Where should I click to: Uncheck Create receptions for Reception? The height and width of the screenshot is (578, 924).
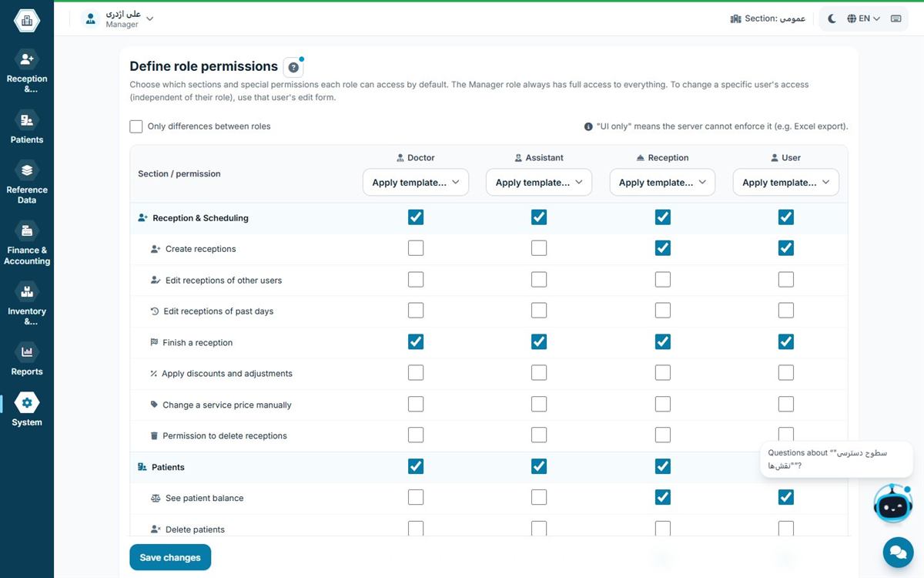pyautogui.click(x=663, y=248)
